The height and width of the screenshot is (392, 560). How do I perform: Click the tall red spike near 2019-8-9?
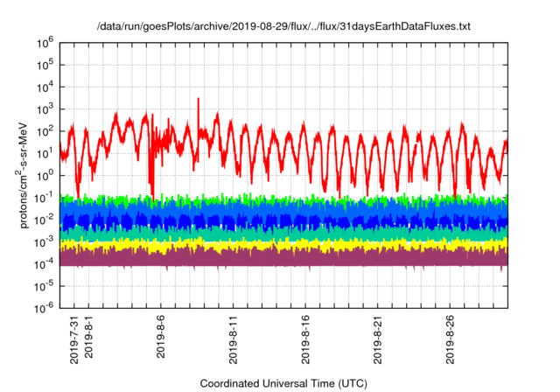pyautogui.click(x=199, y=105)
